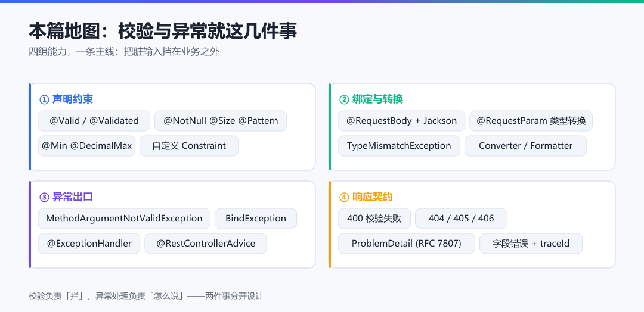Click the ④ 响应契约 card heading
Screen dimensions: 644x312
(366, 197)
